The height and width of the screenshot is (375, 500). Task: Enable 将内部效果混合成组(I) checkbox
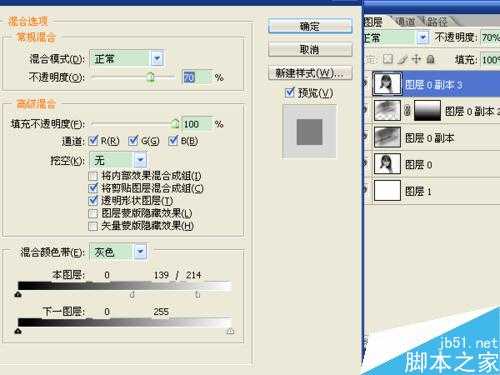[x=93, y=176]
